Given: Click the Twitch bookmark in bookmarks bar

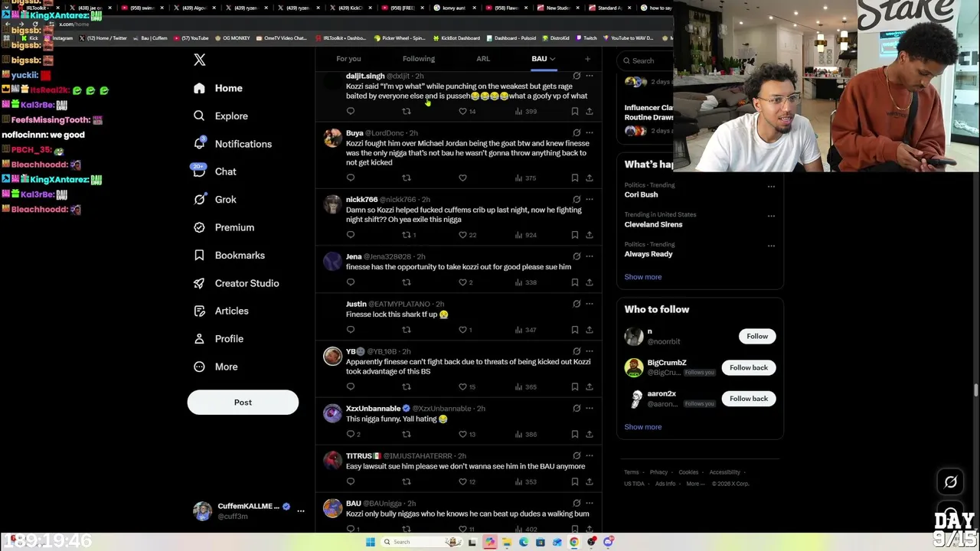Looking at the screenshot, I should click(x=586, y=38).
